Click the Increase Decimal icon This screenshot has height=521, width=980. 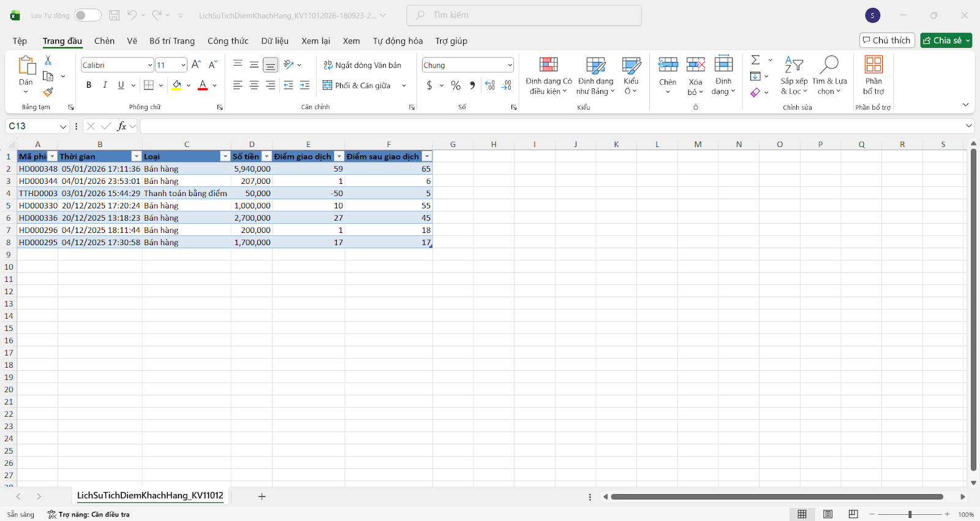click(x=490, y=85)
